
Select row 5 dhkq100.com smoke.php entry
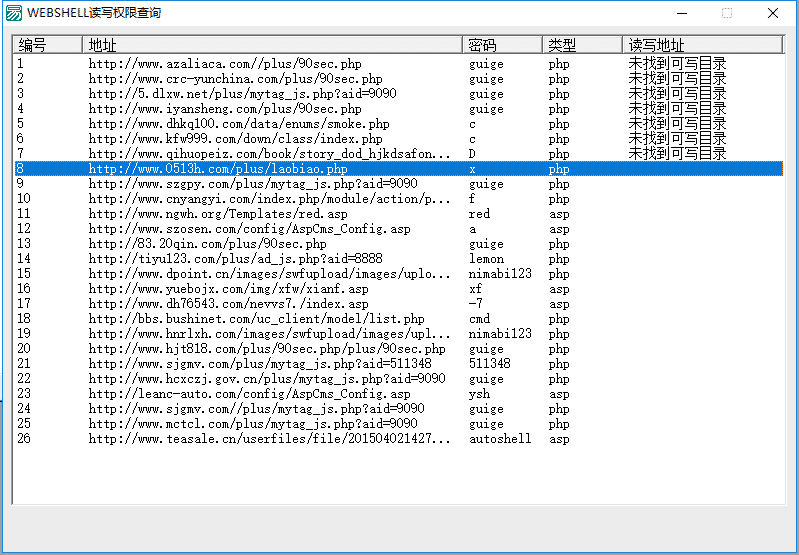click(238, 124)
